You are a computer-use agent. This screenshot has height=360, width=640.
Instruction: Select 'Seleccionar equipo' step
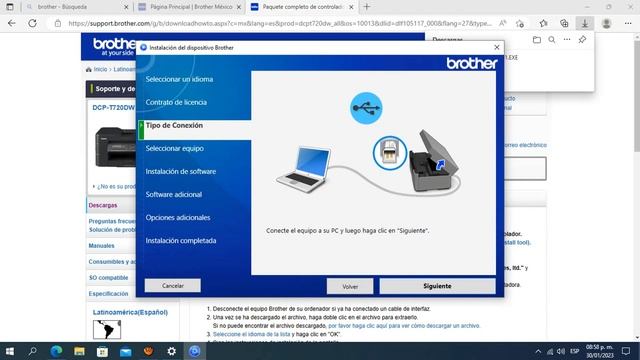[175, 149]
